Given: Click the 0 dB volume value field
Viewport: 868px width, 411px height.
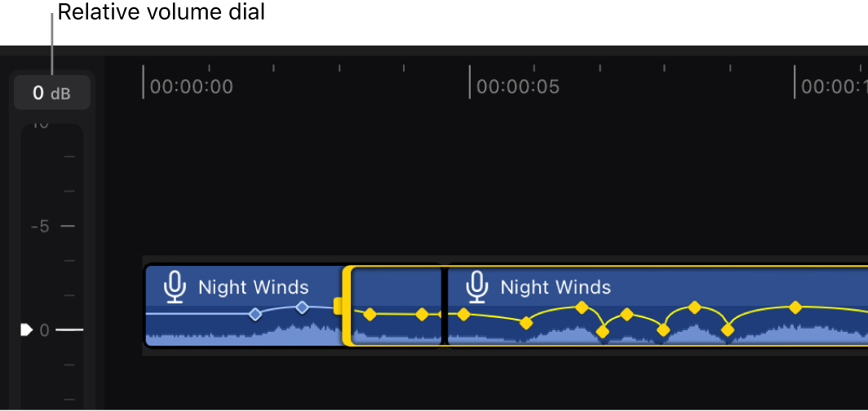Looking at the screenshot, I should (51, 93).
